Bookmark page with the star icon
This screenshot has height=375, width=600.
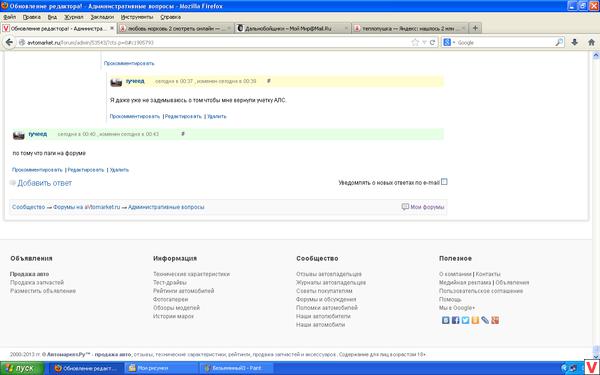[x=415, y=42]
